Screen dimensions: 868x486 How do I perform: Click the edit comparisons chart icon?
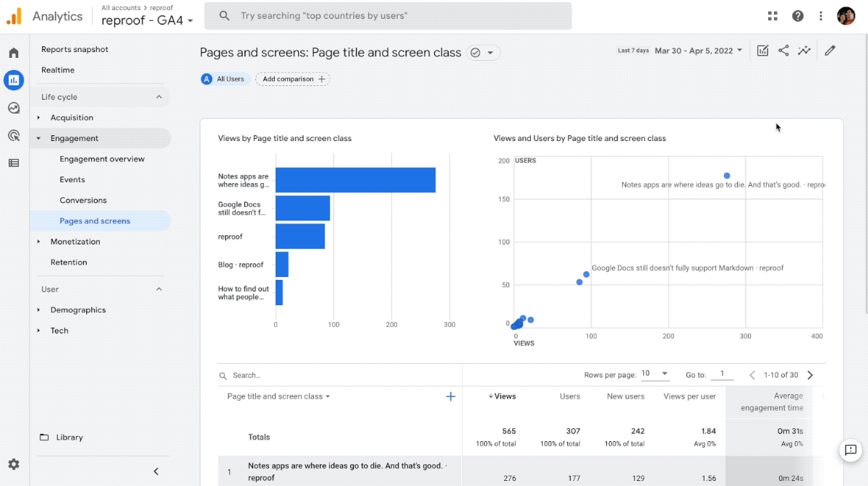pyautogui.click(x=762, y=51)
